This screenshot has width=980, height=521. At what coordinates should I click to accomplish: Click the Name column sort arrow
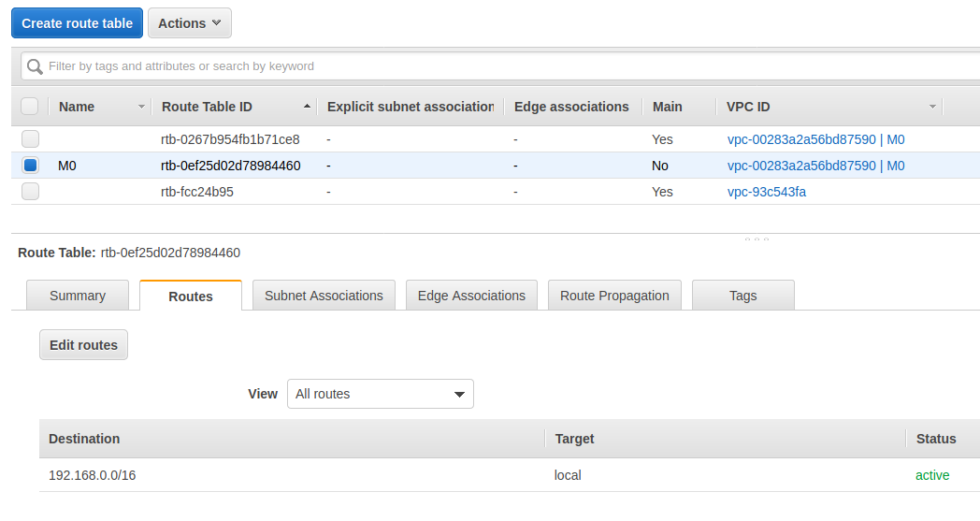tap(141, 107)
